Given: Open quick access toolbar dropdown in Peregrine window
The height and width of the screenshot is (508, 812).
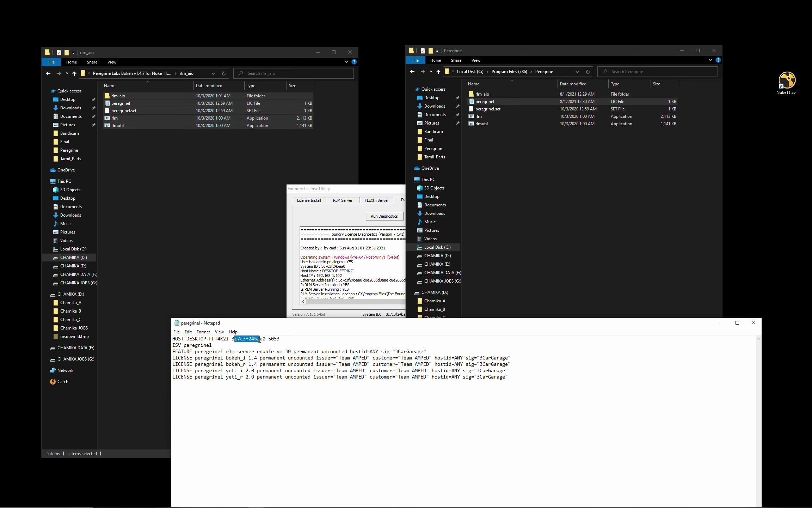Looking at the screenshot, I should click(437, 51).
